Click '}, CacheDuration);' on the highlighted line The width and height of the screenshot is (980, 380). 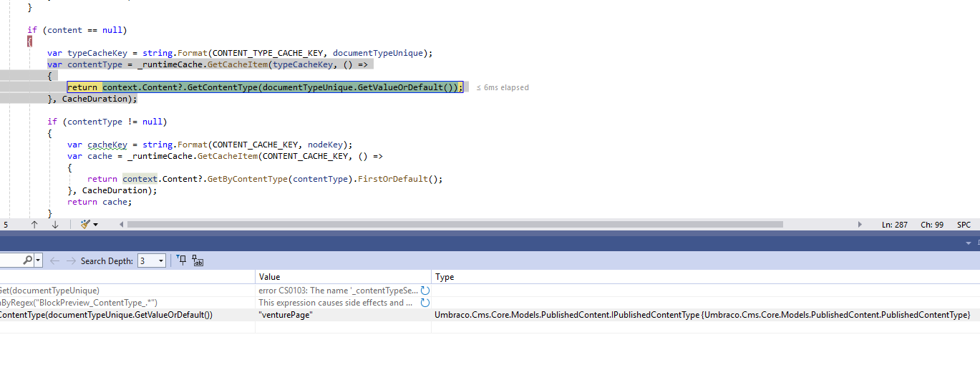[92, 99]
